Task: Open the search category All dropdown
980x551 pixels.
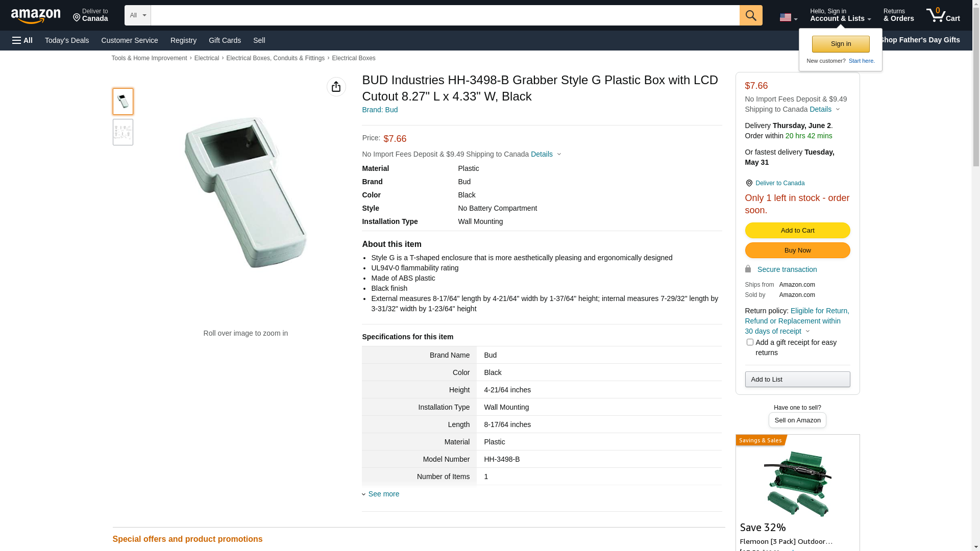Action: [138, 15]
